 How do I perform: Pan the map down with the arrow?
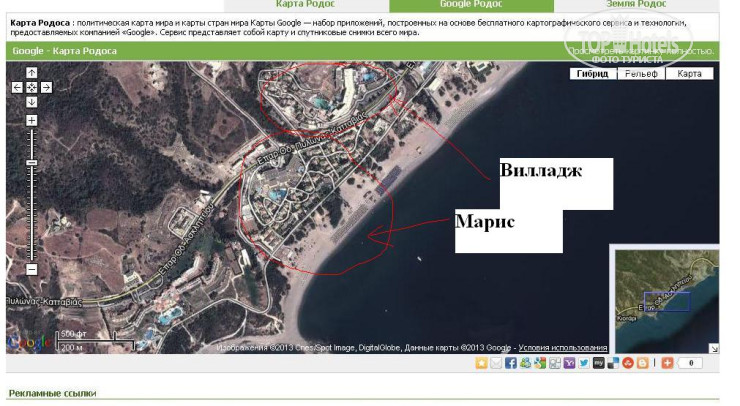click(32, 102)
